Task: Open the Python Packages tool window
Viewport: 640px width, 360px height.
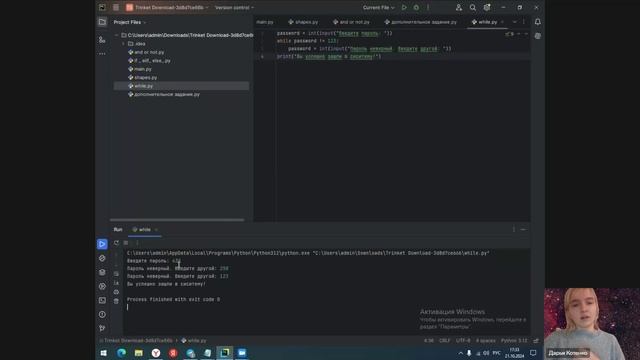Action: click(x=102, y=272)
